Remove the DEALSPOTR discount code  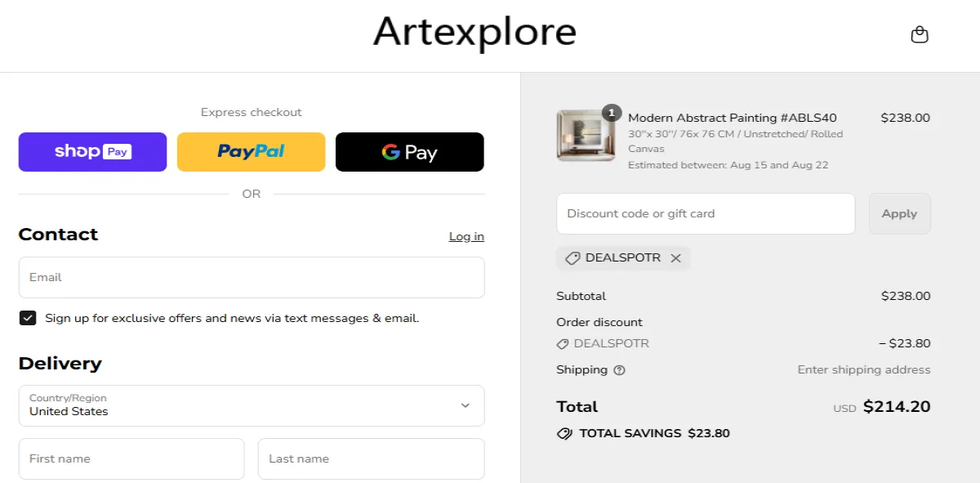click(x=675, y=258)
